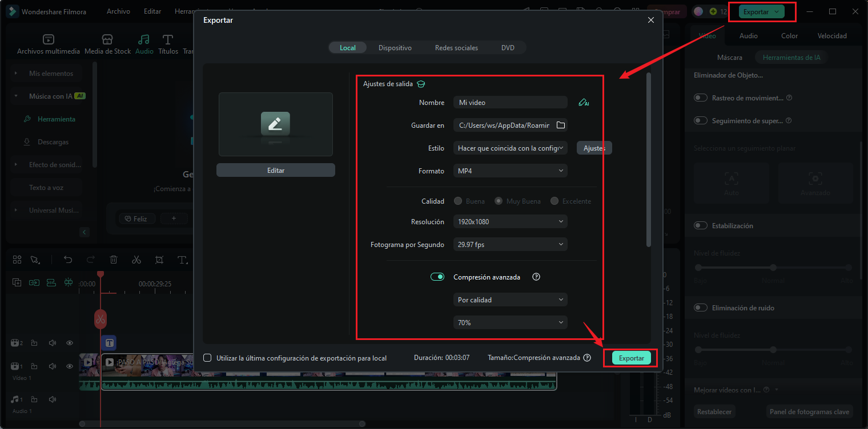Viewport: 868px width, 429px height.
Task: Click the help icon beside Rastreo de movimiento
Action: coord(789,98)
